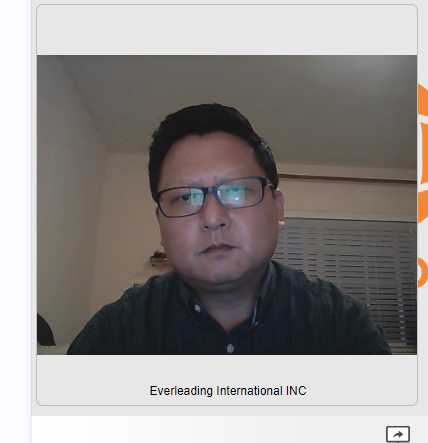The image size is (428, 443).
Task: Click the share screen icon
Action: point(398,434)
